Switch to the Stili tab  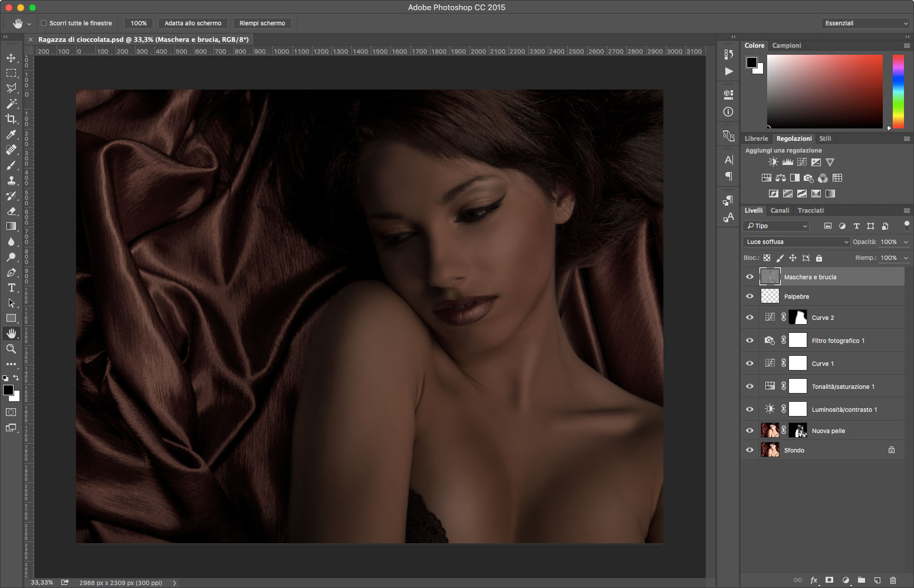coord(825,138)
